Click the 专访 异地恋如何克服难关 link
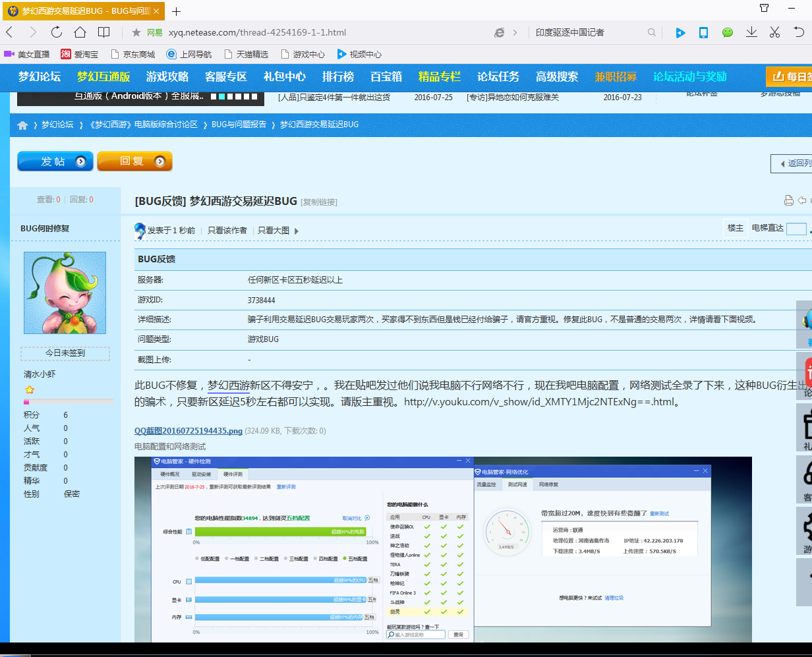This screenshot has width=812, height=657. pos(513,98)
